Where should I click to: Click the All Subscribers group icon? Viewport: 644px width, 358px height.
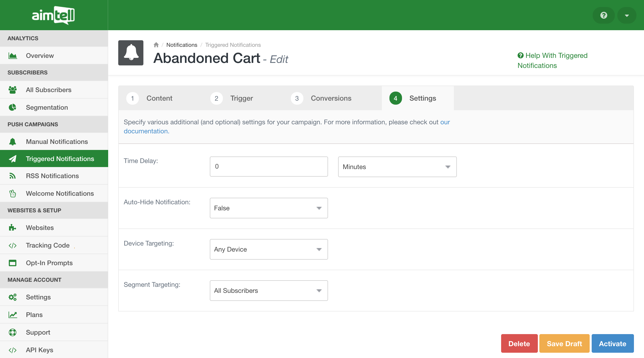(13, 90)
